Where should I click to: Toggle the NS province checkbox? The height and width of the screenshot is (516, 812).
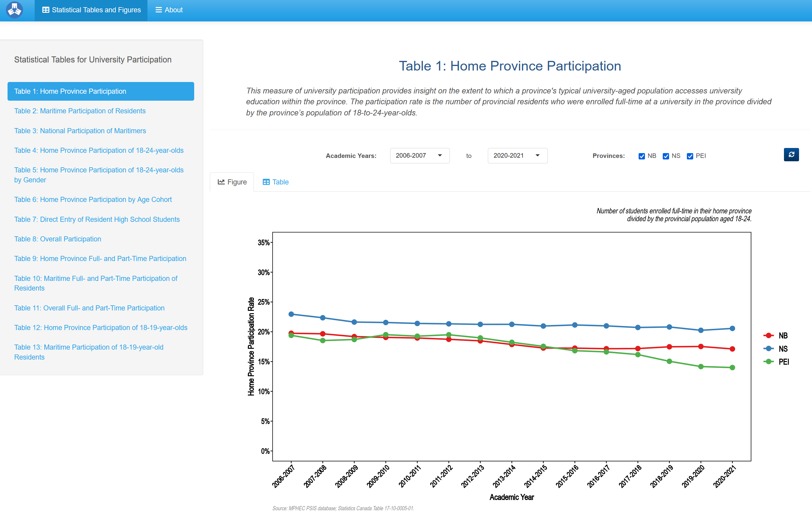click(666, 156)
